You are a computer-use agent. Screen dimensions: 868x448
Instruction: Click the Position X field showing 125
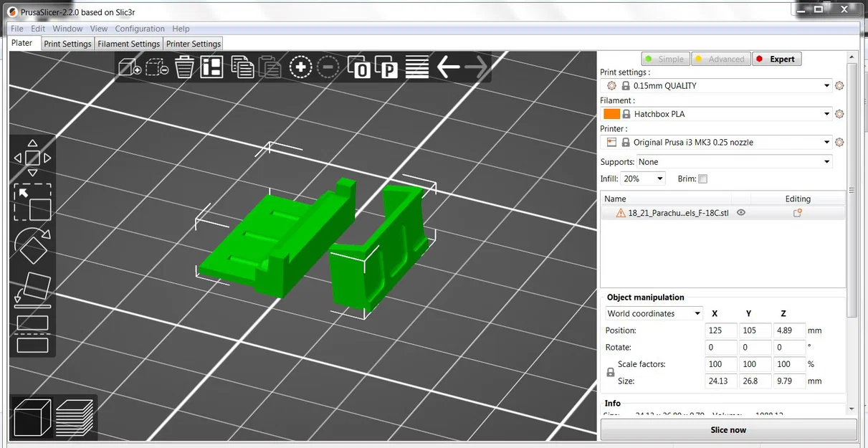click(720, 330)
